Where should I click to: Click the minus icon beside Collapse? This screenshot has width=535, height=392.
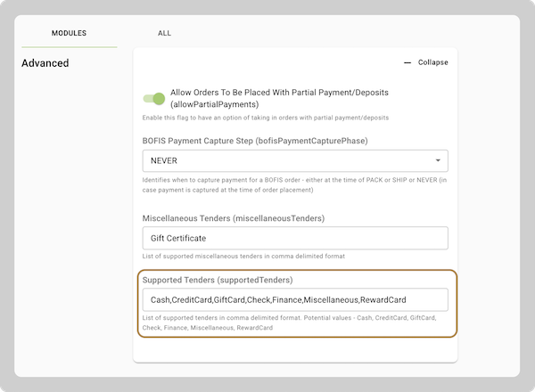tap(407, 62)
